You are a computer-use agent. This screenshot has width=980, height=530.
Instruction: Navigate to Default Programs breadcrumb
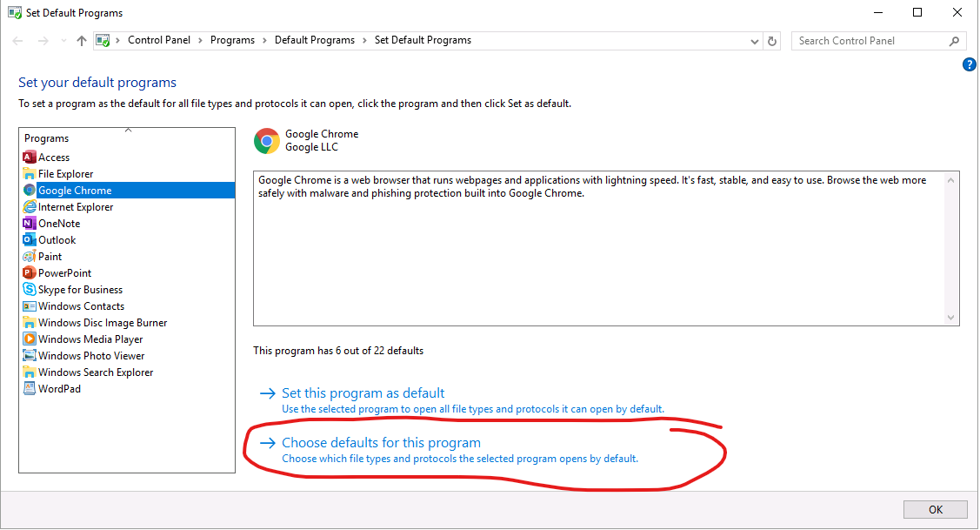(x=315, y=40)
